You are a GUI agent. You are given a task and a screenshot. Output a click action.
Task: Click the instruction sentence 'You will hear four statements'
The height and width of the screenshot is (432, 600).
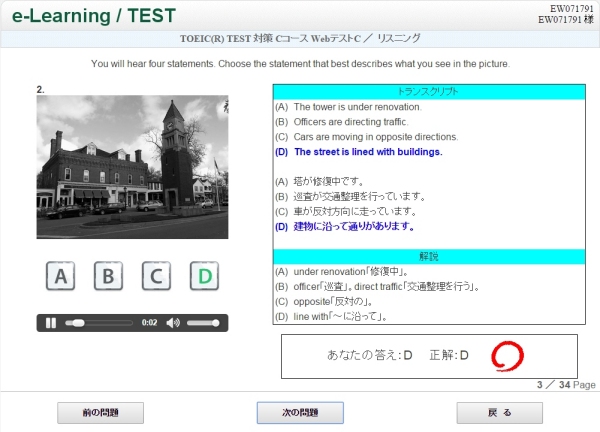pyautogui.click(x=300, y=64)
